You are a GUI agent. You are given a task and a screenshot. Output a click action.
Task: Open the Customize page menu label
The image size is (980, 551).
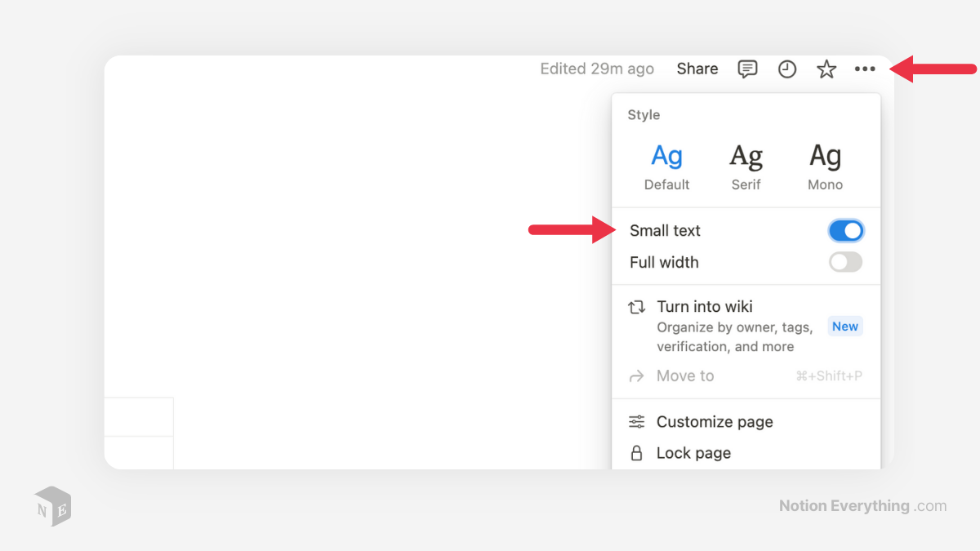click(715, 422)
